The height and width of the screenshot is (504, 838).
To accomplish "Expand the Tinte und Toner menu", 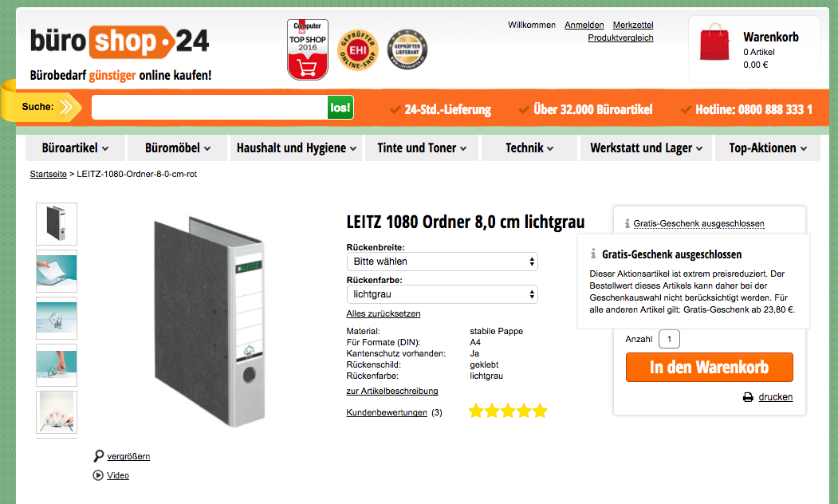I will tap(422, 148).
